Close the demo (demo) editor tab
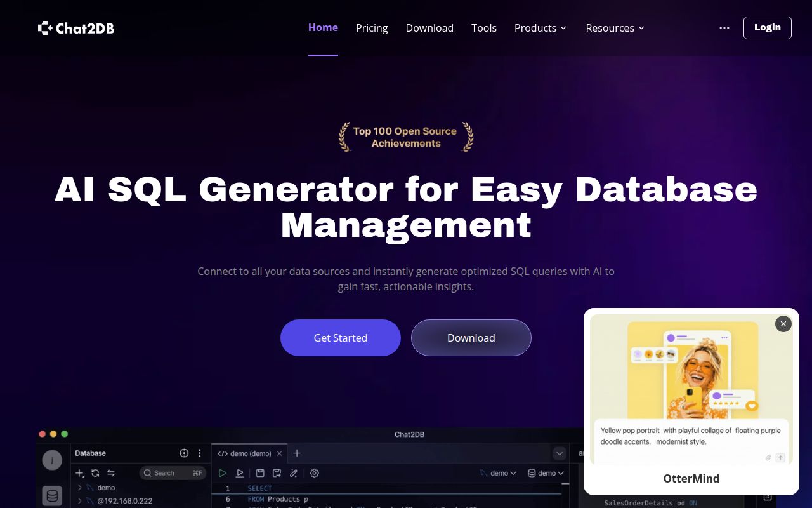 pyautogui.click(x=279, y=453)
